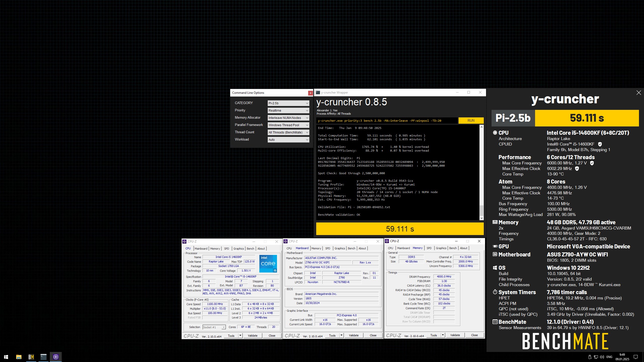This screenshot has width=644, height=362.
Task: Open BenchMate taskbar icon
Action: (x=31, y=357)
